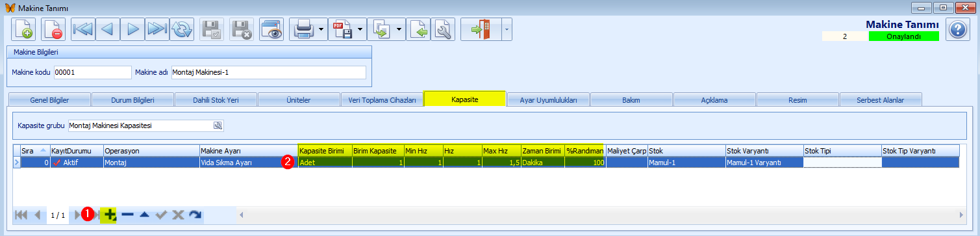Exit via the green arrow door icon
The width and height of the screenshot is (980, 236).
(x=481, y=30)
